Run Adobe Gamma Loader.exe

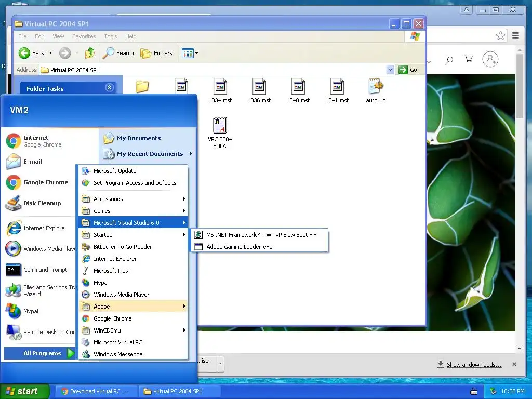(x=260, y=247)
